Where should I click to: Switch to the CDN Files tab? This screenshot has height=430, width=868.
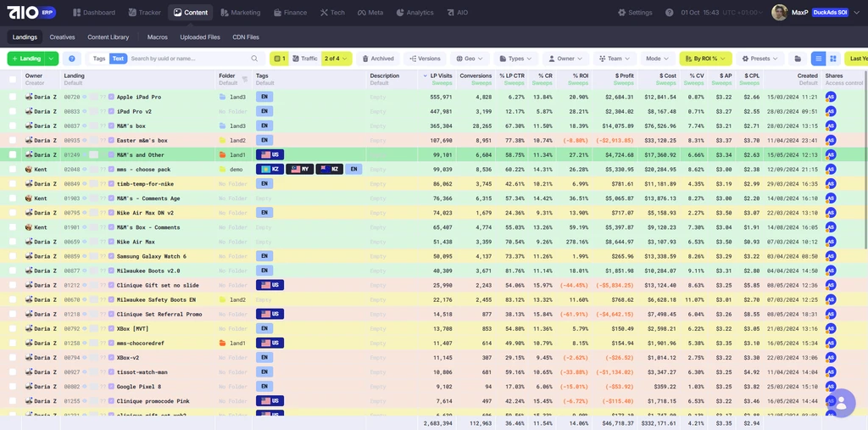[x=246, y=37]
